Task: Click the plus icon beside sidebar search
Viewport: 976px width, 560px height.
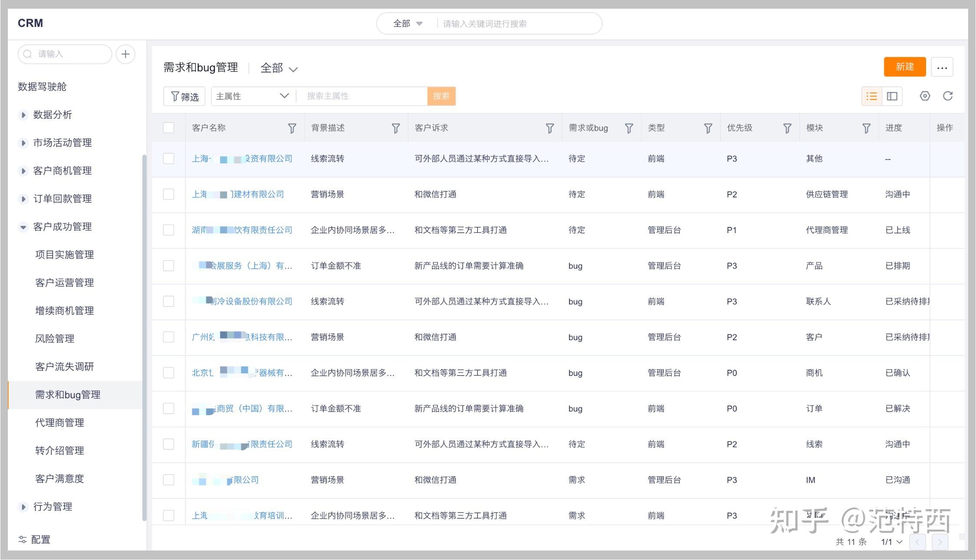Action: click(x=125, y=54)
